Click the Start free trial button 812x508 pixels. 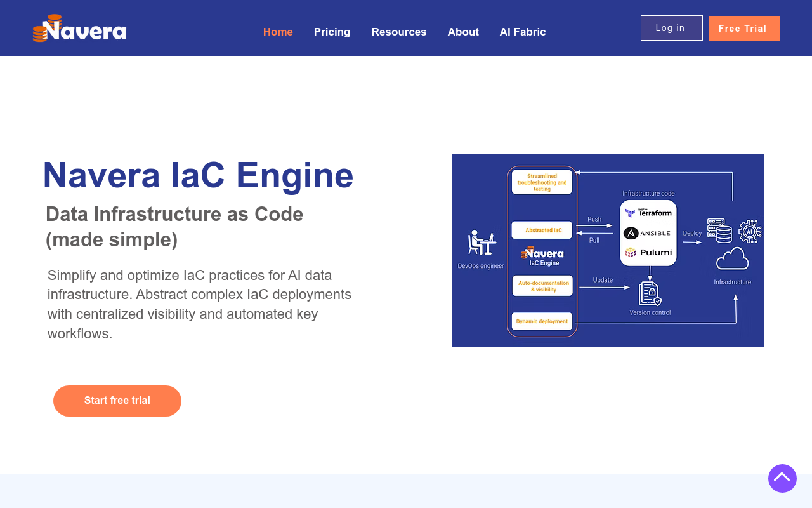point(117,401)
